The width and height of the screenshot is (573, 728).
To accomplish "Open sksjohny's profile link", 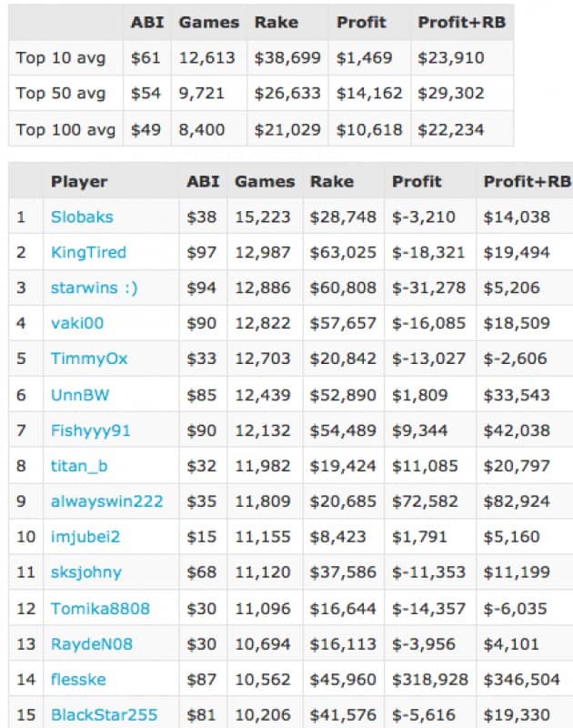I will click(85, 572).
